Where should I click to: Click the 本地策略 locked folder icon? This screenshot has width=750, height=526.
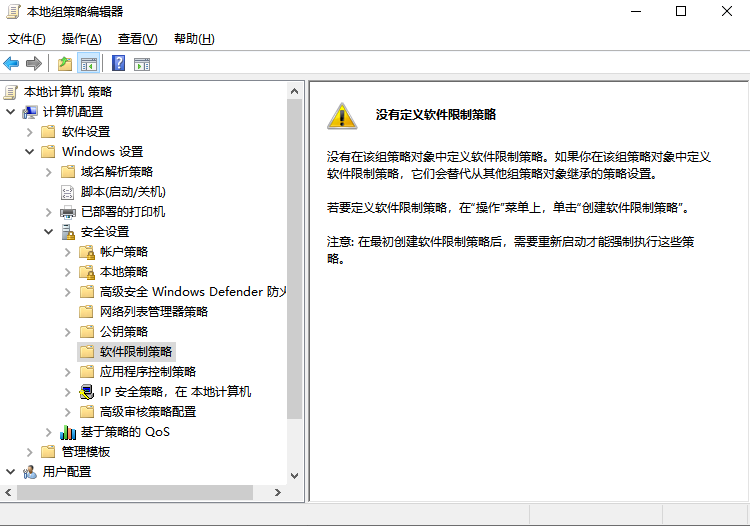pos(87,272)
